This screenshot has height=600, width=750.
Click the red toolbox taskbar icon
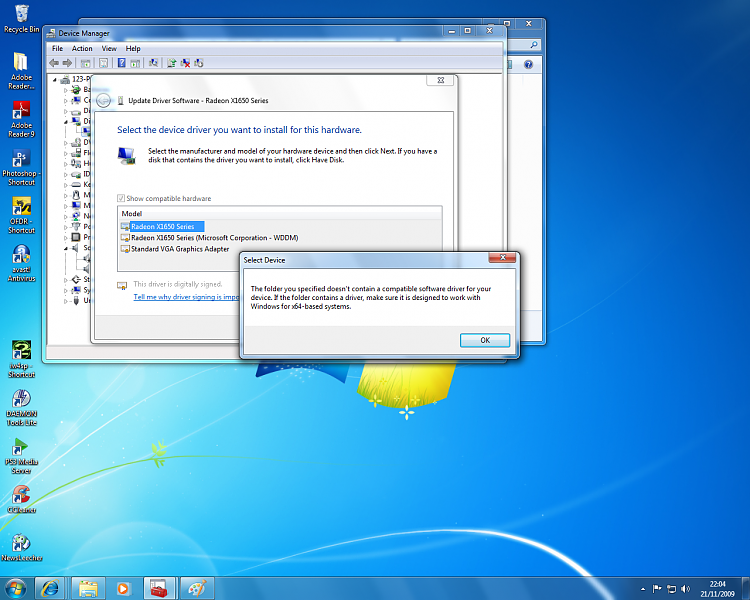point(158,588)
